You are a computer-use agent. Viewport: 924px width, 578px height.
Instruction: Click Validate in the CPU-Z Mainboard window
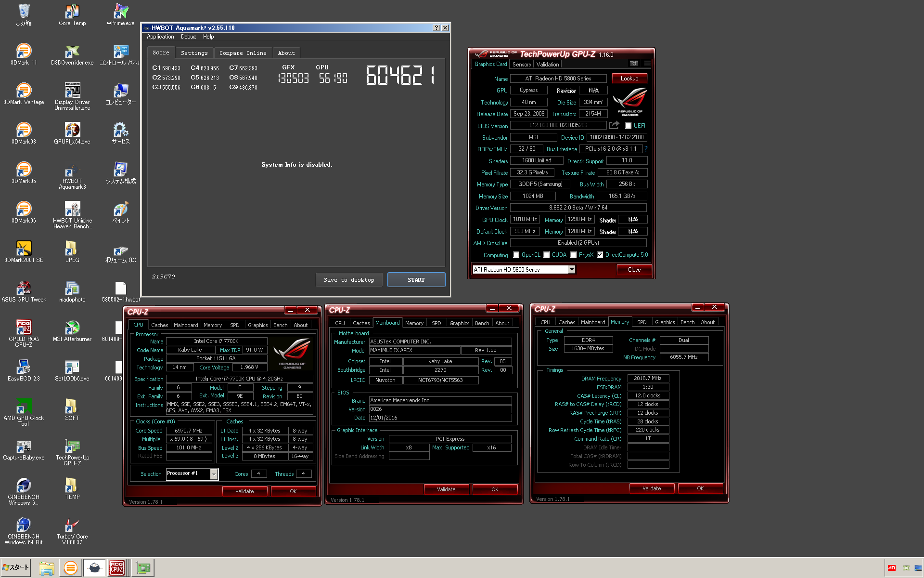pyautogui.click(x=446, y=489)
